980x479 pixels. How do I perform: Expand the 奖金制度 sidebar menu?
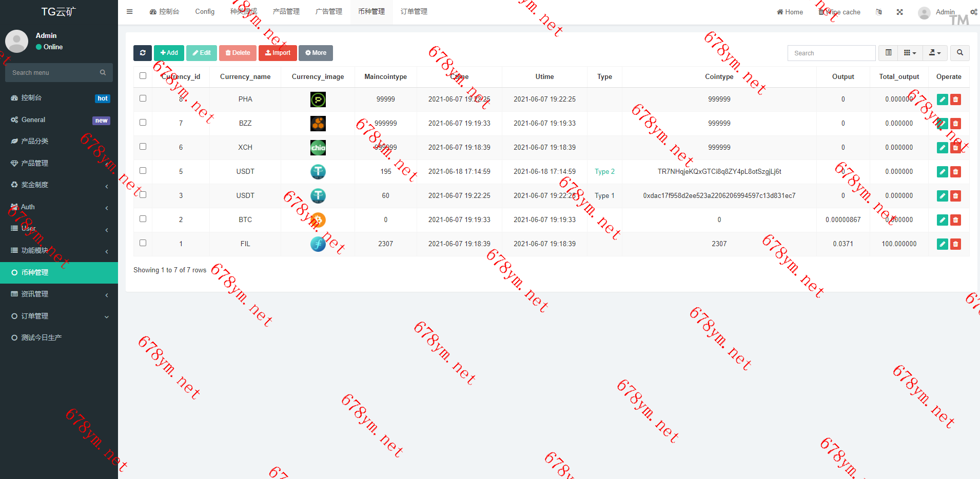point(59,185)
